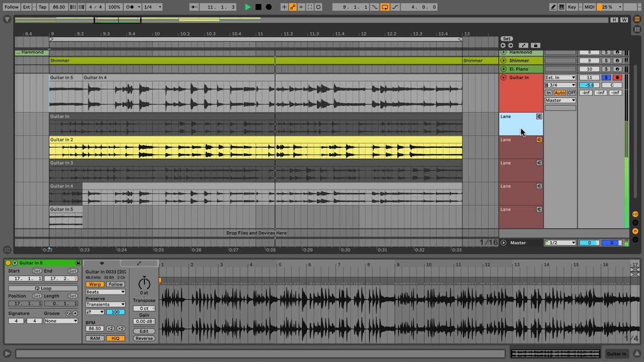Click the Punch-Out switch icon
This screenshot has height=362, width=644.
pos(395,7)
